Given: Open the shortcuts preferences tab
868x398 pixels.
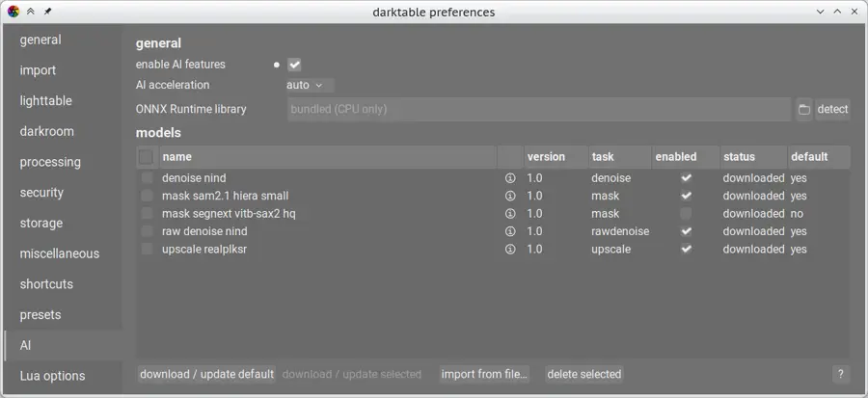Looking at the screenshot, I should click(63, 284).
